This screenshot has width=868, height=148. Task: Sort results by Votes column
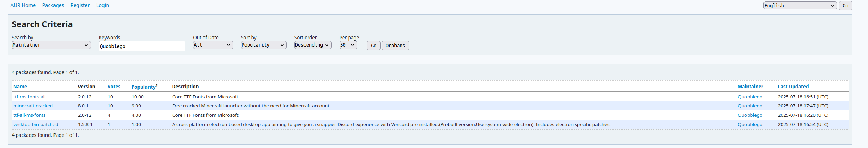point(114,87)
